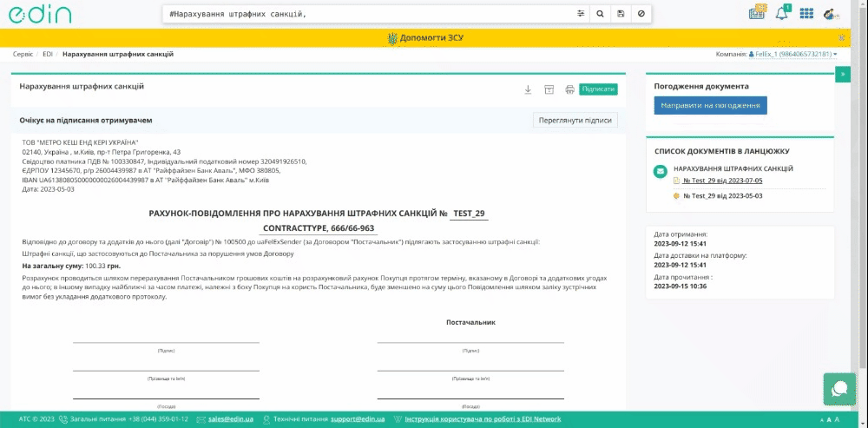
Task: Open the search filter settings icon
Action: tap(581, 14)
